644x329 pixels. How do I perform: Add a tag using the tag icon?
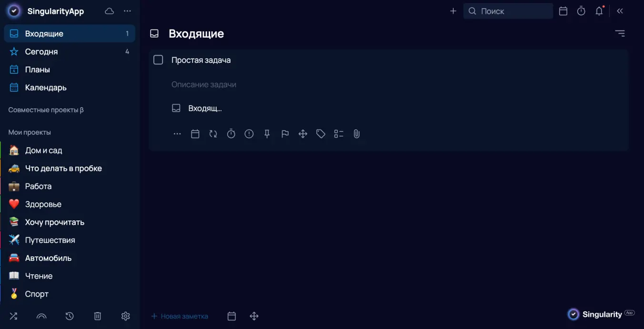pos(321,134)
